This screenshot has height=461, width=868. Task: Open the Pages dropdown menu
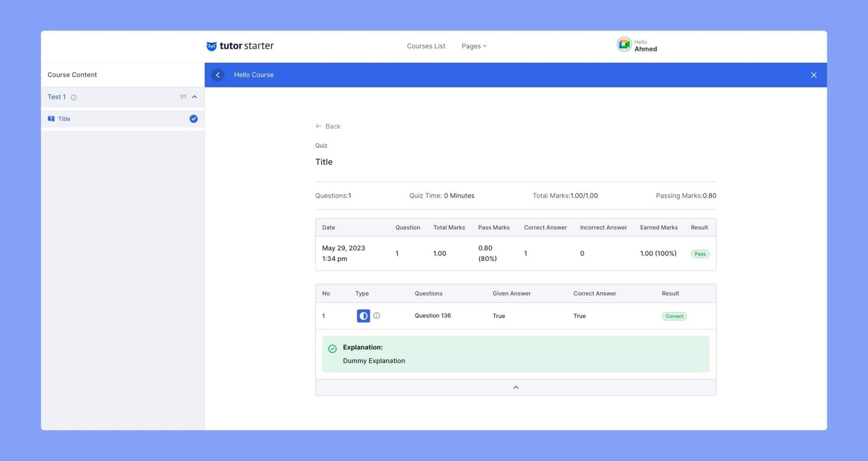tap(473, 46)
